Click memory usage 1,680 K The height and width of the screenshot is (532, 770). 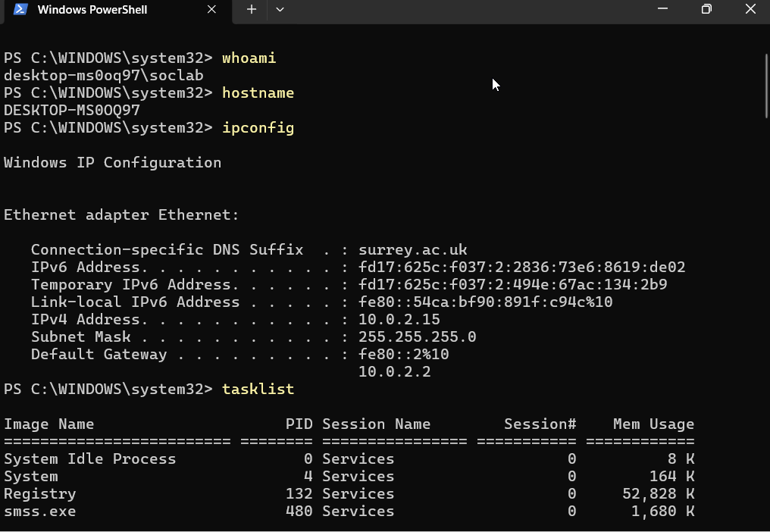tap(663, 512)
